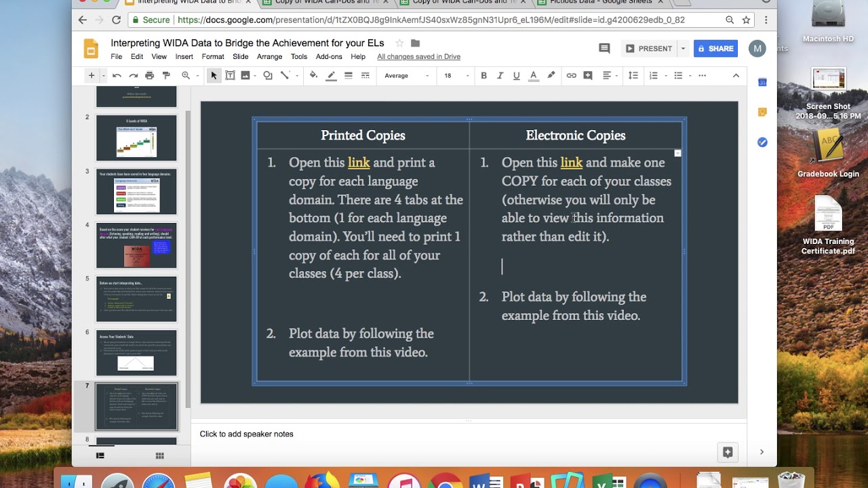The image size is (868, 488).
Task: Star this presentation
Action: click(x=399, y=43)
